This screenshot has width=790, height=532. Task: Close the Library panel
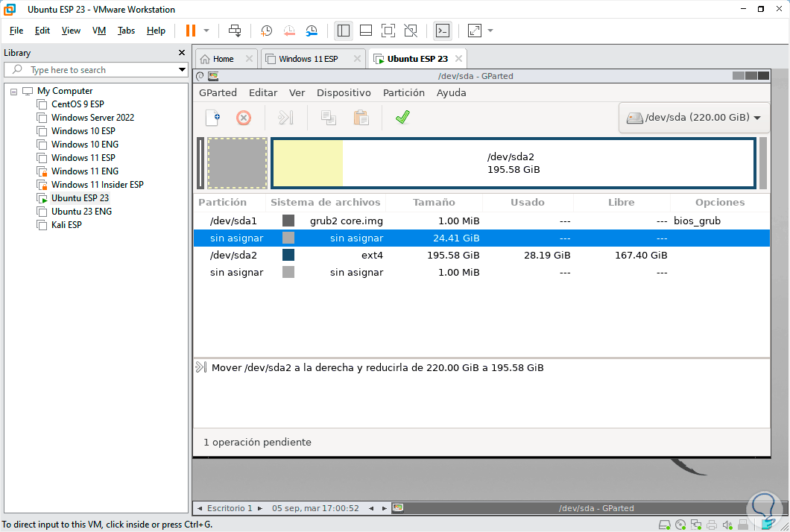(x=182, y=52)
